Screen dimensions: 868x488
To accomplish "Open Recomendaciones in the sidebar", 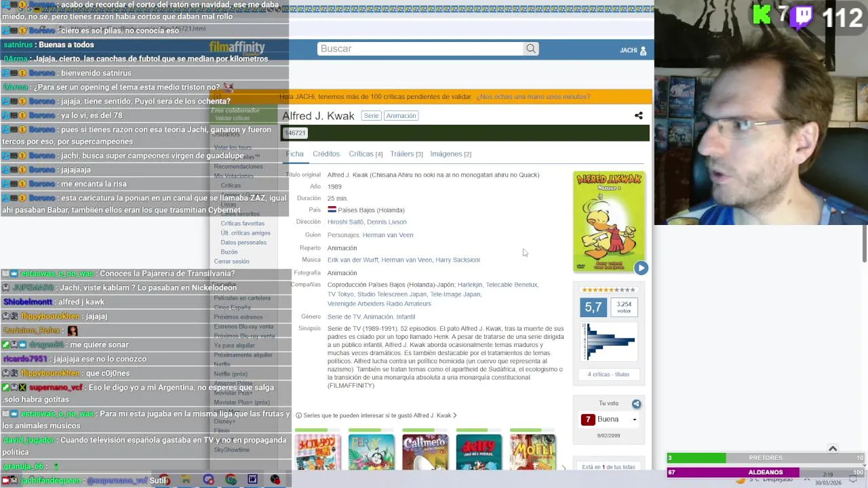I will pos(238,167).
